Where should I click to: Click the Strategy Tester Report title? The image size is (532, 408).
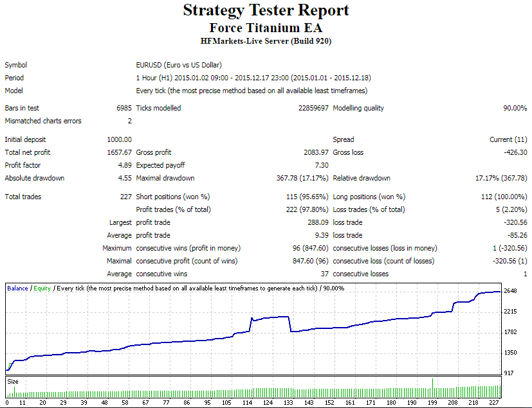click(266, 10)
